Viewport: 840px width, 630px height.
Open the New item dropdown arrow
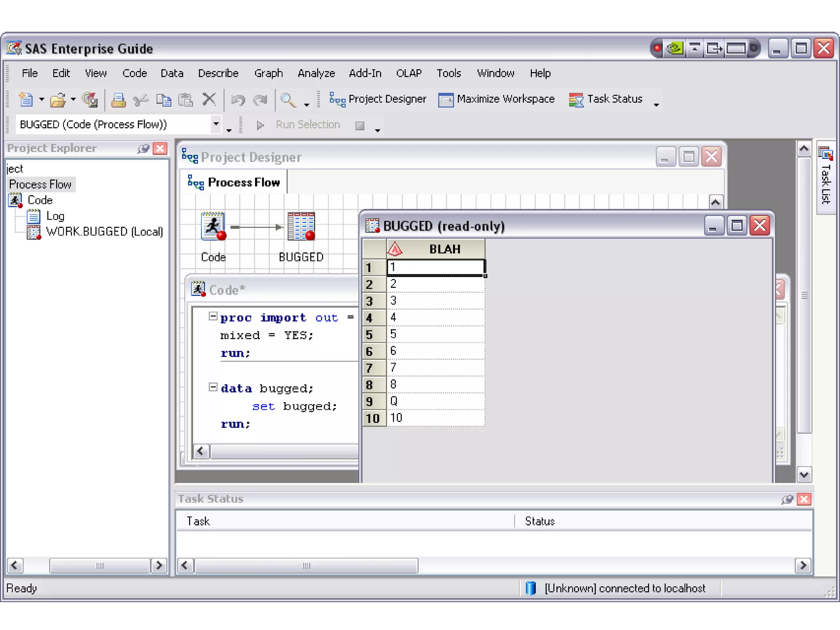41,100
